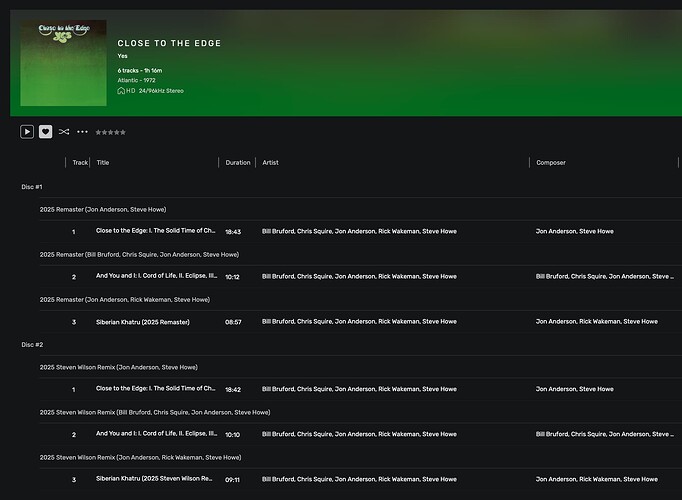Click the Atlantic - 1972 label text
Viewport: 682px width, 500px height.
136,80
